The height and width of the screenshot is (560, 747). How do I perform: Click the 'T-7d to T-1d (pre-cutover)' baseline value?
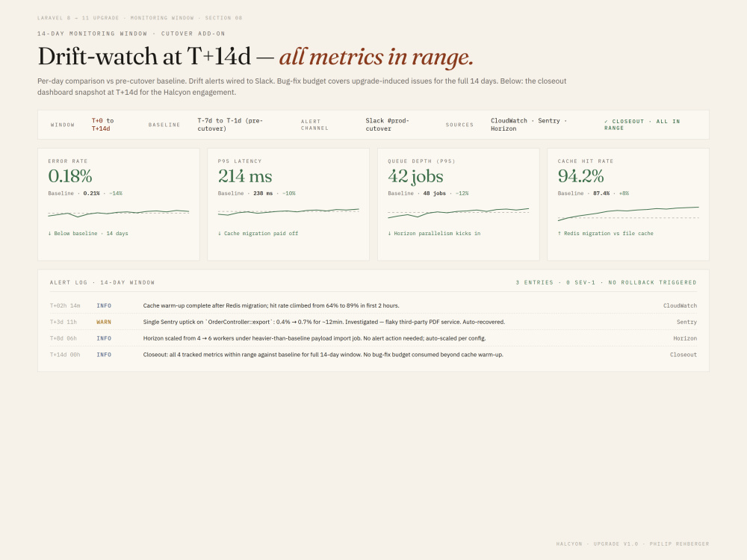pos(230,124)
